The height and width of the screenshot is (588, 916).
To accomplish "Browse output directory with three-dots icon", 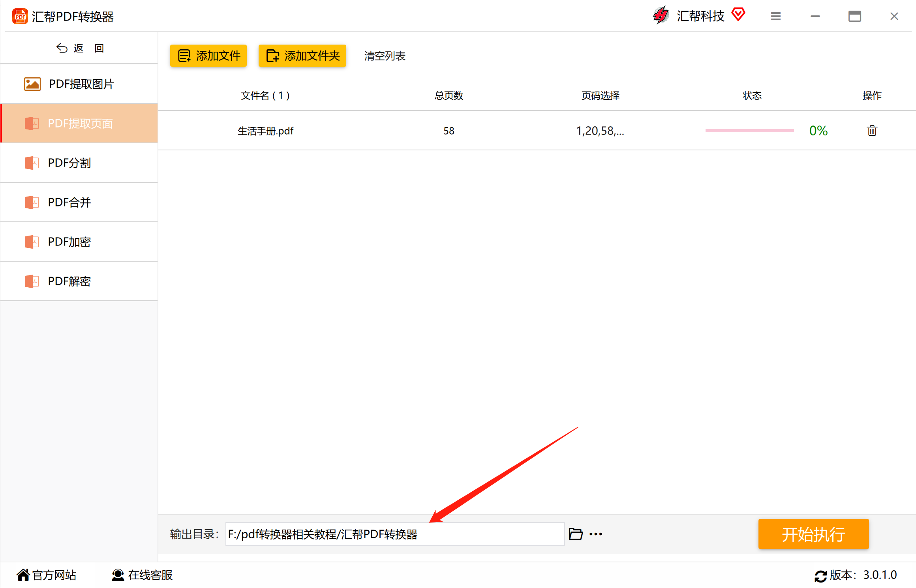I will click(x=596, y=534).
